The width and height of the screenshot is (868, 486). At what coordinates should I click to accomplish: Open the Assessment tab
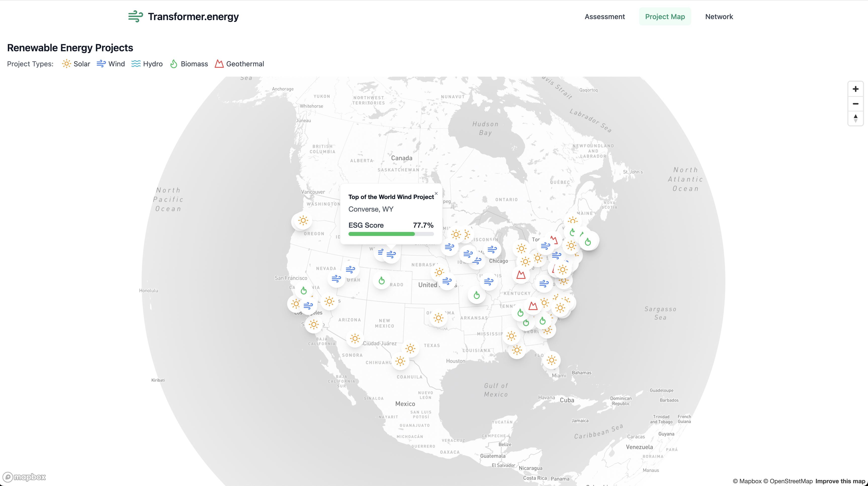click(604, 17)
